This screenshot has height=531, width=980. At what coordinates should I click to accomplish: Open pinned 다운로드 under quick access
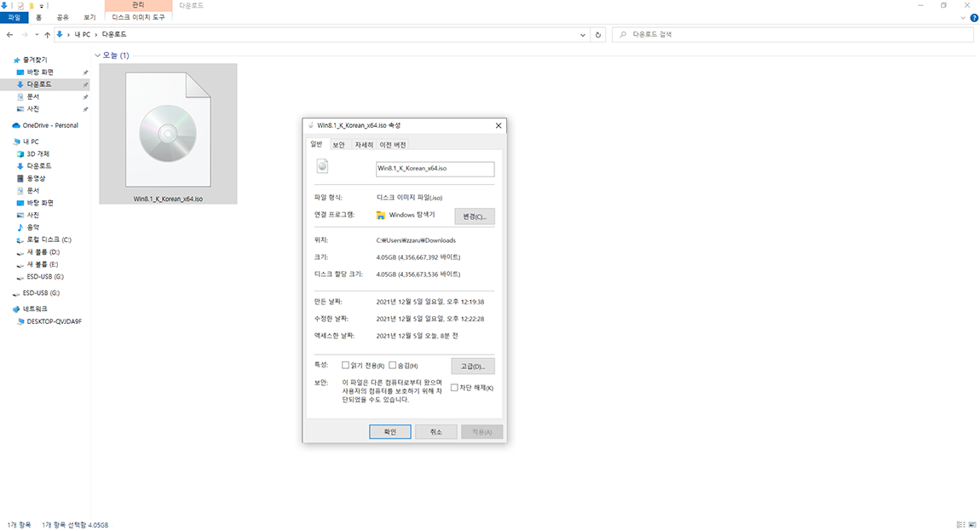[38, 84]
